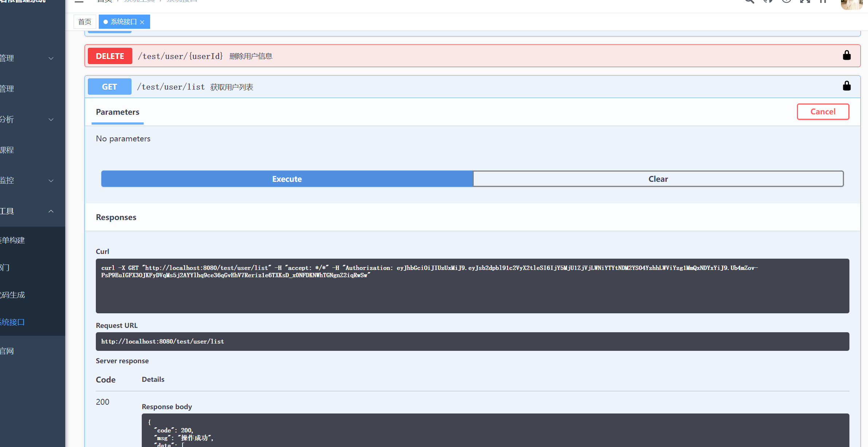The image size is (868, 447).
Task: Toggle the GET /test/user/list section
Action: pos(472,86)
